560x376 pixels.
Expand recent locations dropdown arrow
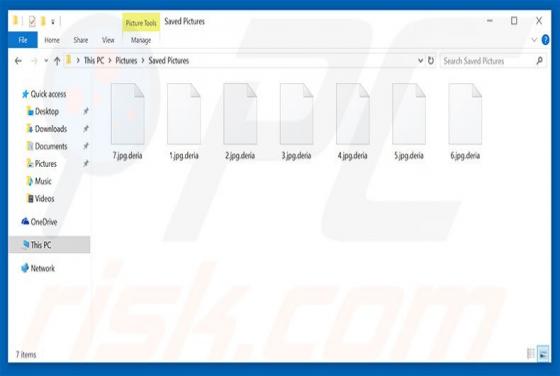click(46, 61)
